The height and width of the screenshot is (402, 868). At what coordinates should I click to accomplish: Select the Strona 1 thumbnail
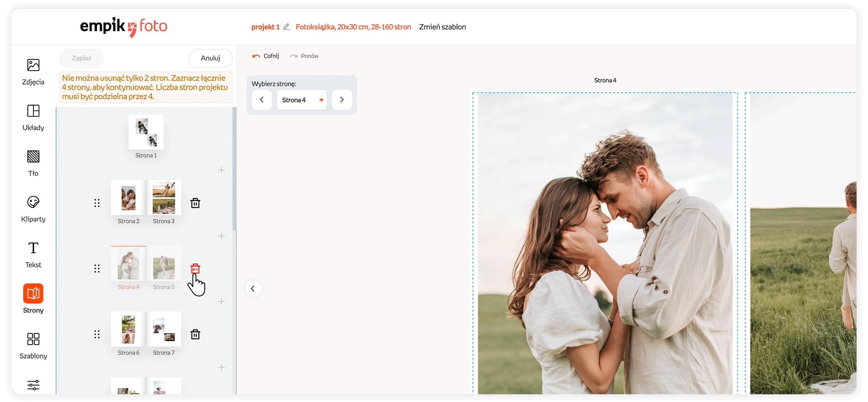(146, 132)
